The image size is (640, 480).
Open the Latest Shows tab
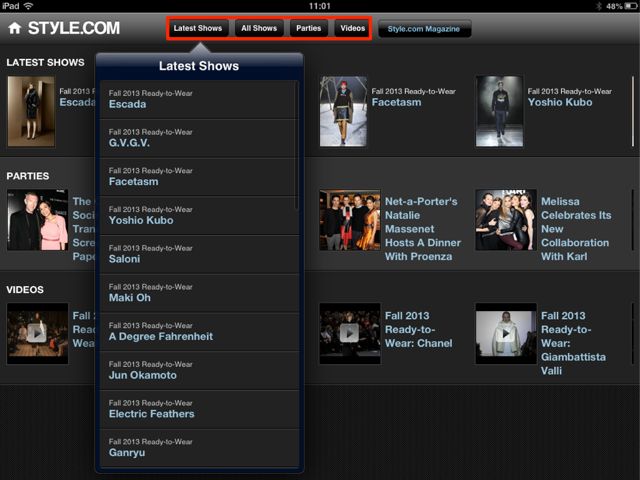point(198,28)
